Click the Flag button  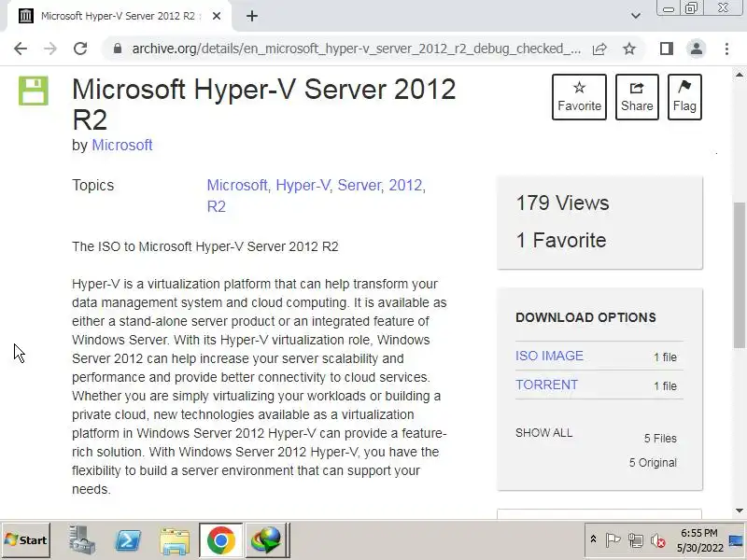click(684, 97)
